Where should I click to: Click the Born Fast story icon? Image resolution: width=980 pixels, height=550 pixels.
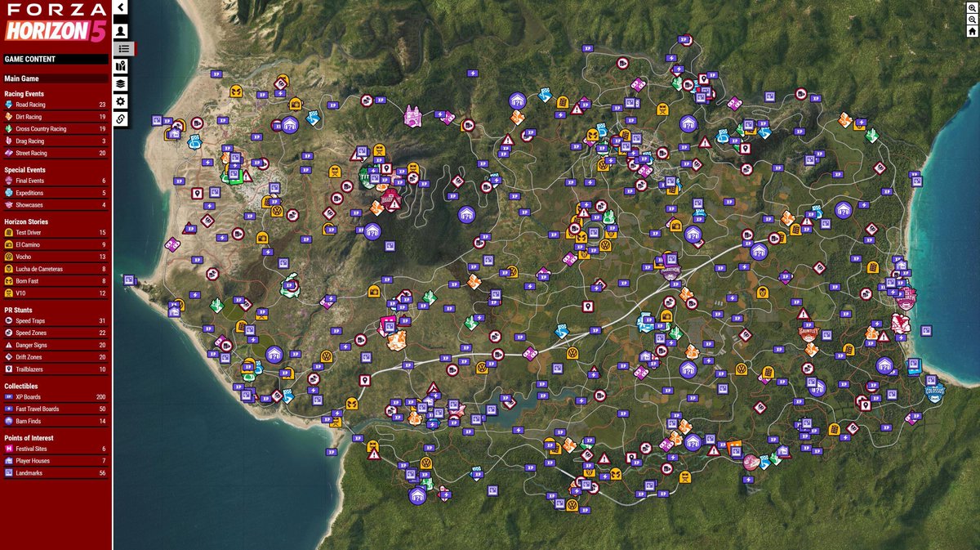(9, 281)
